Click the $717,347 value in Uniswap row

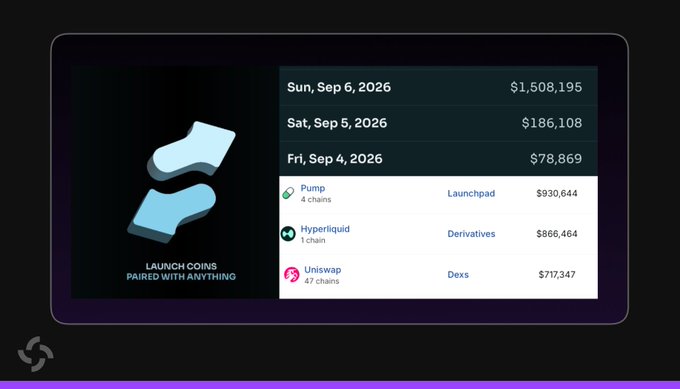[557, 275]
